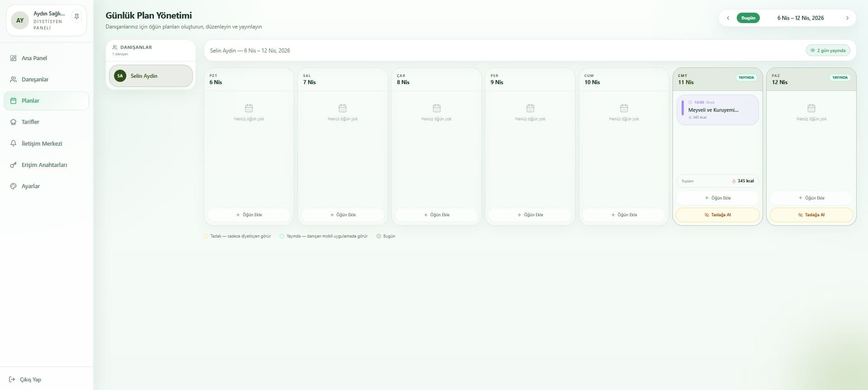Image resolution: width=868 pixels, height=390 pixels.
Task: Click the week date range label
Action: (x=800, y=18)
